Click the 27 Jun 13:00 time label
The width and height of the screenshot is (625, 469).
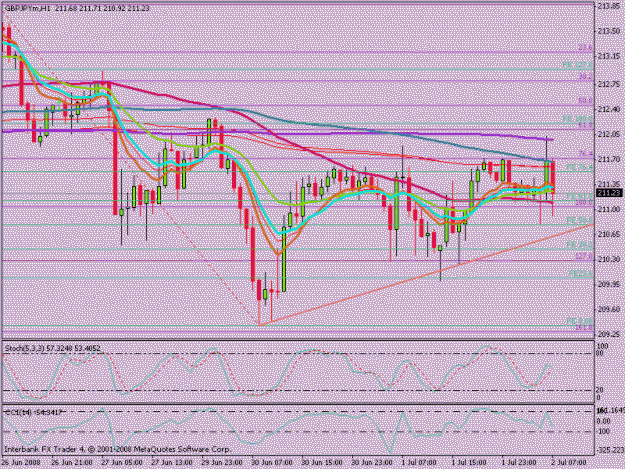[172, 463]
